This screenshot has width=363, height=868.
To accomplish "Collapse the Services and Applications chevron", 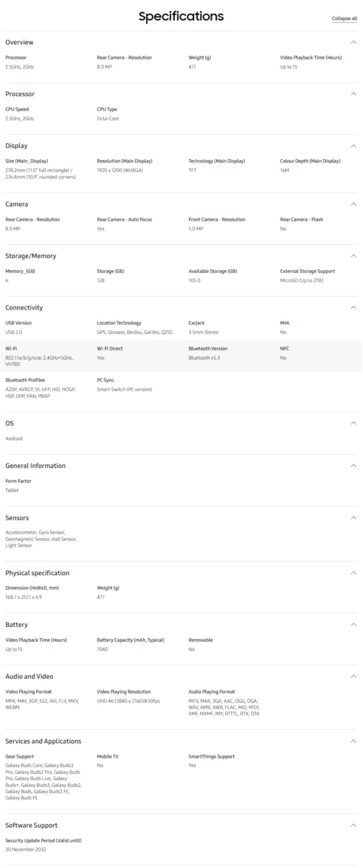I will 353,741.
